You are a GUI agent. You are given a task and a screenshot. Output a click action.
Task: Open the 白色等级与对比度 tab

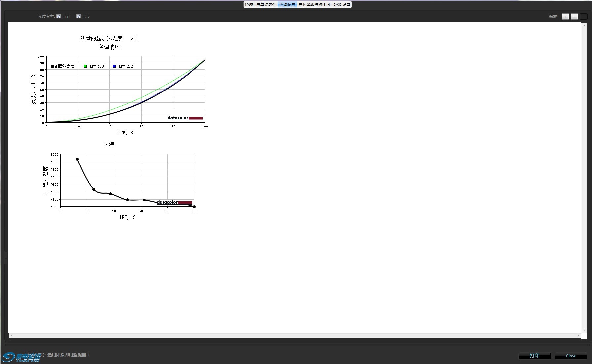pyautogui.click(x=314, y=5)
